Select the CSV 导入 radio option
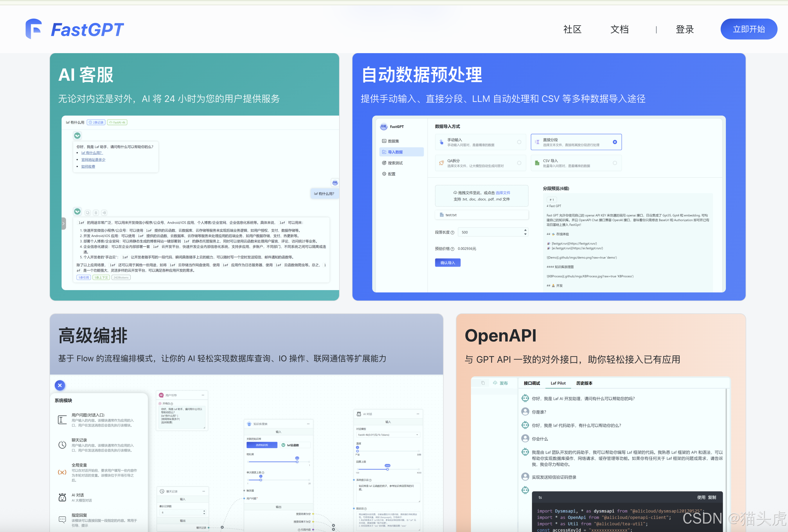This screenshot has height=532, width=788. 614,163
